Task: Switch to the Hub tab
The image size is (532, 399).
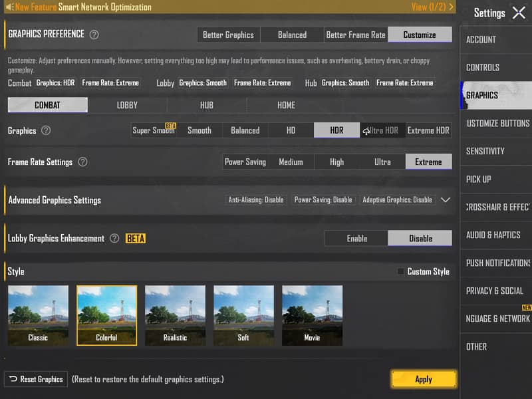Action: click(207, 105)
